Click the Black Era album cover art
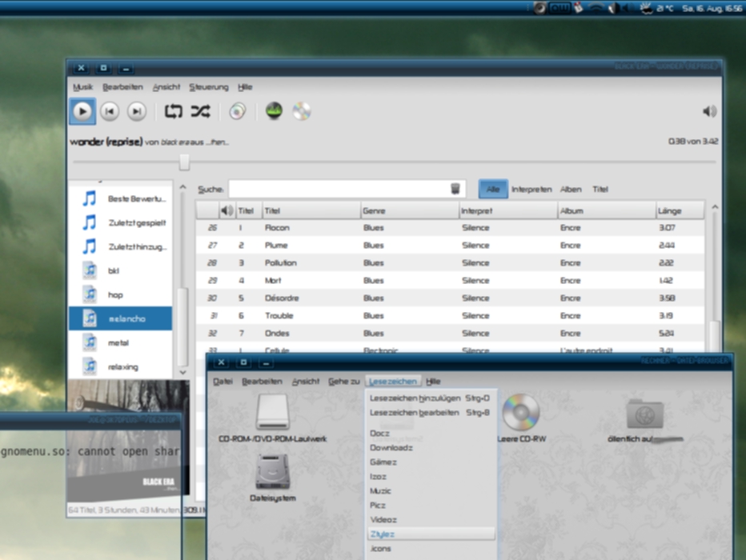This screenshot has width=746, height=560. pyautogui.click(x=128, y=440)
